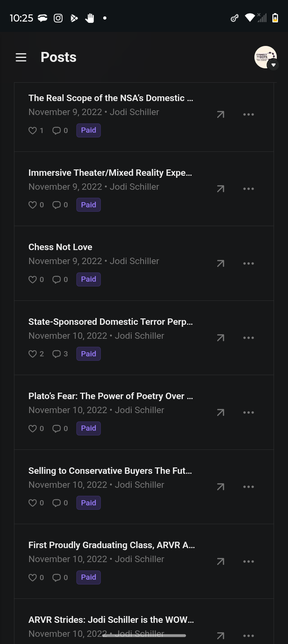288x644 pixels.
Task: Open three-dot menu for First Proudly Graduating Class
Action: tap(248, 561)
